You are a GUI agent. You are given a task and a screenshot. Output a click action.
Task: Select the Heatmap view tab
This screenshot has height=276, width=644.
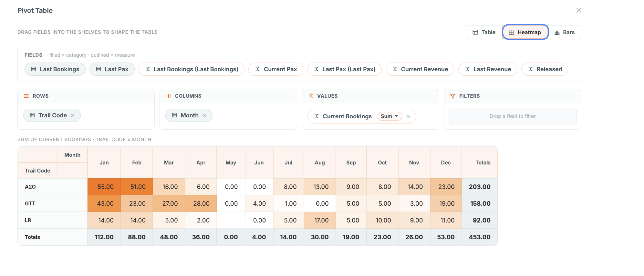click(x=525, y=32)
